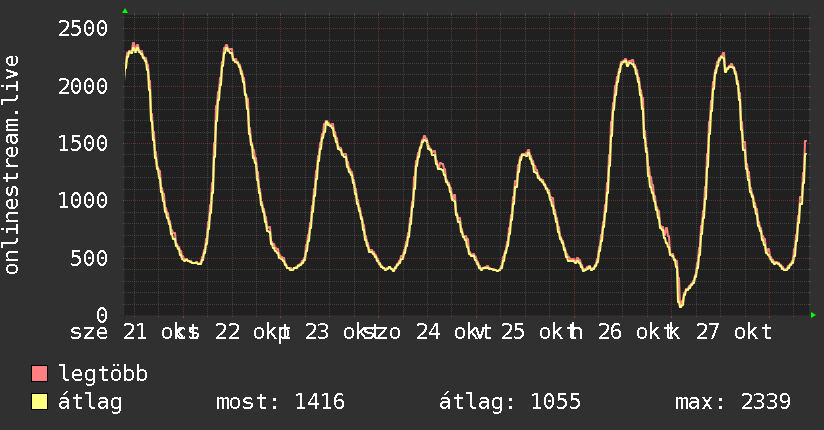Click the 0 y-axis label
824x430 pixels.
coord(102,315)
